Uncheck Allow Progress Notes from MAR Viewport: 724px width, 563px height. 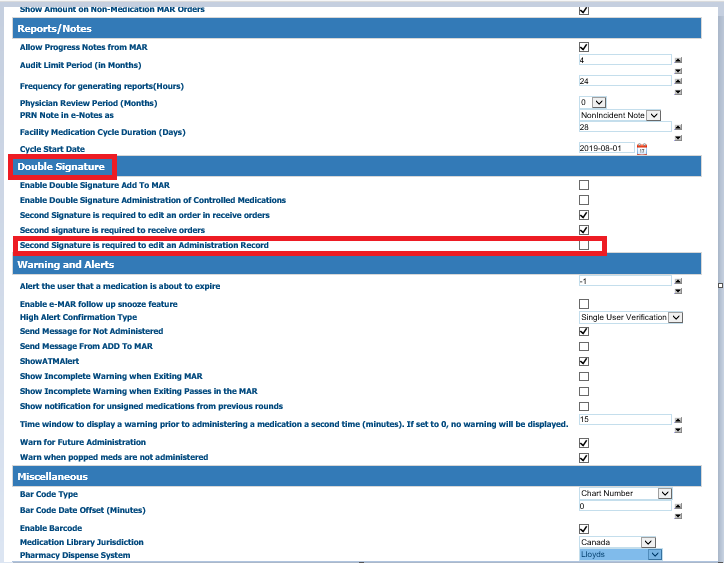click(x=584, y=47)
